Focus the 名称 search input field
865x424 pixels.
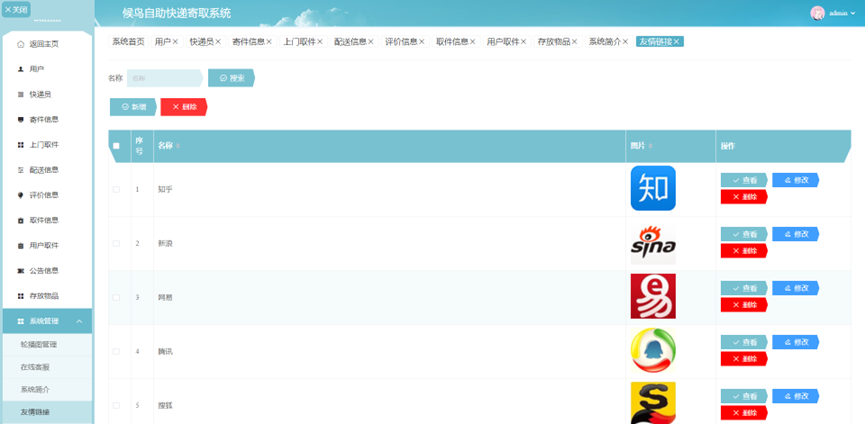(x=164, y=78)
